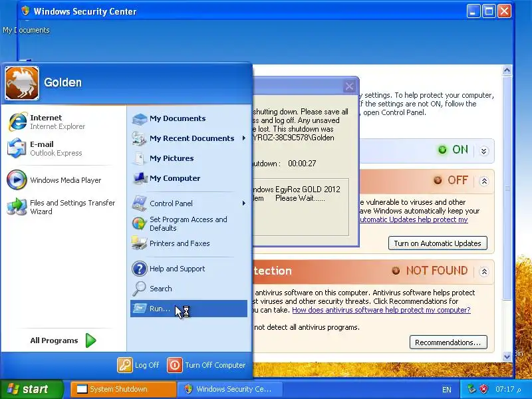Click the red security shield tray icon

tap(484, 389)
